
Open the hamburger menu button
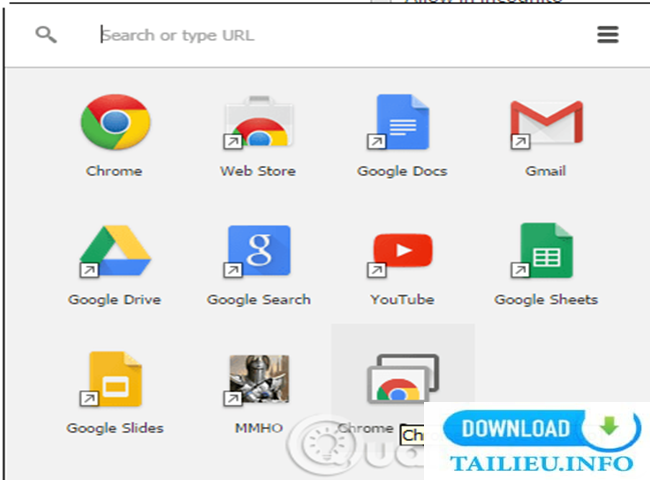(x=608, y=34)
